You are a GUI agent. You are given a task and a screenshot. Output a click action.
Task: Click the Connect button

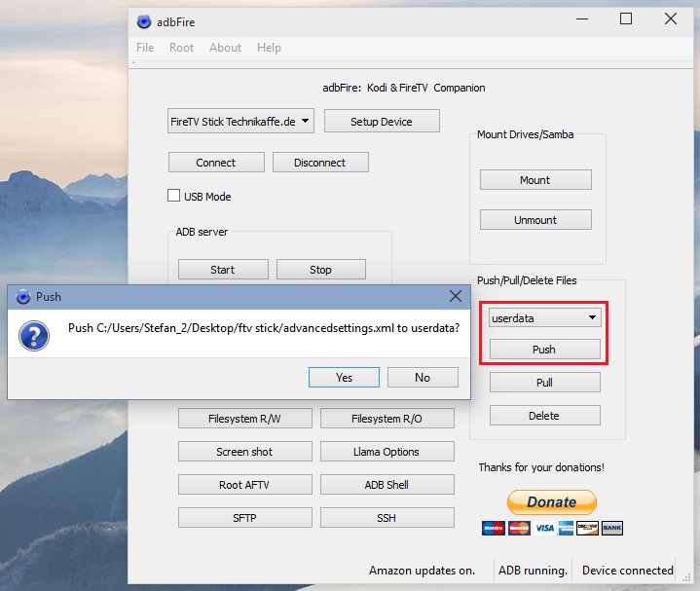point(216,163)
